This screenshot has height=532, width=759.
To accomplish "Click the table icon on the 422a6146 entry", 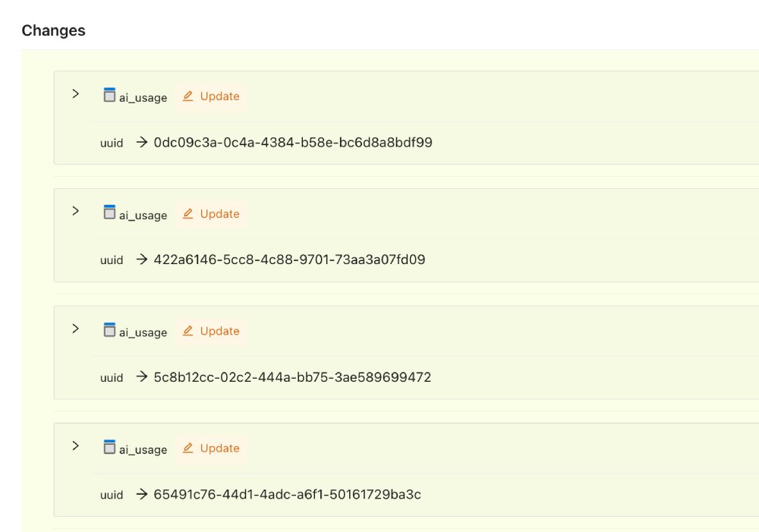I will 109,212.
